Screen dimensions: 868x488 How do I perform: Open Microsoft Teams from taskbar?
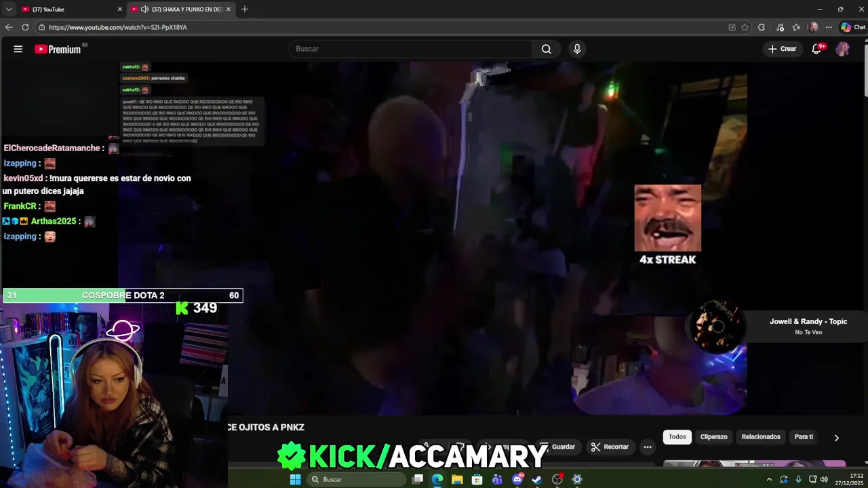pyautogui.click(x=497, y=479)
